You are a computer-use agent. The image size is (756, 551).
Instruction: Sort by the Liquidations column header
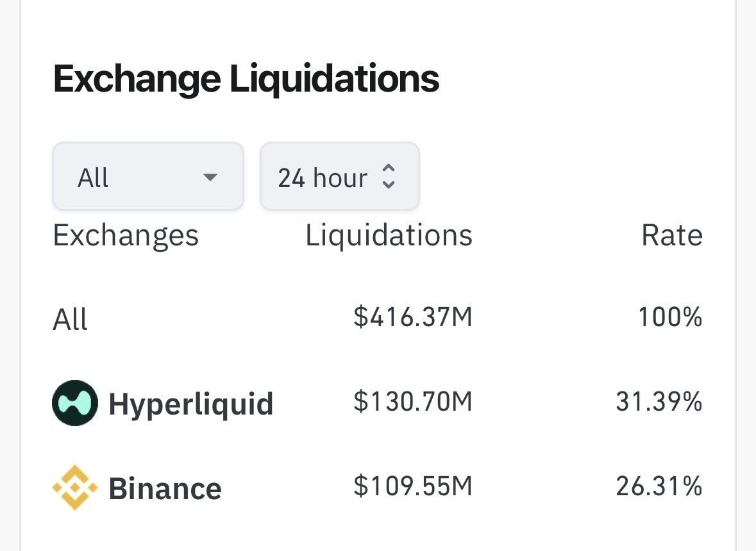(x=389, y=236)
